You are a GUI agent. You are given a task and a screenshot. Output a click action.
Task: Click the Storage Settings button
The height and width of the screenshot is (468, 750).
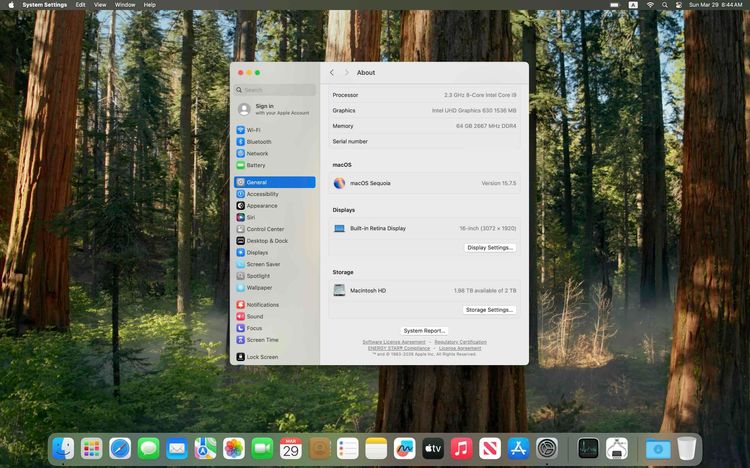489,310
